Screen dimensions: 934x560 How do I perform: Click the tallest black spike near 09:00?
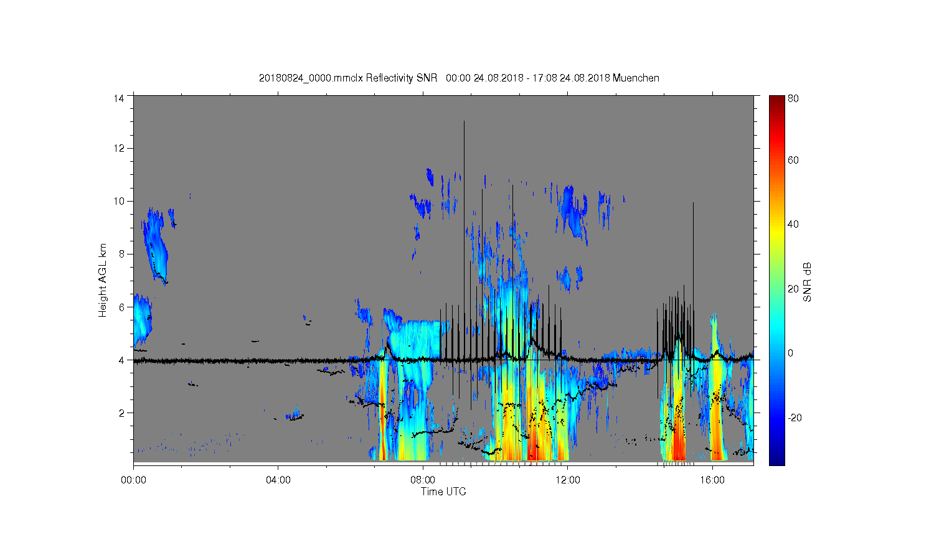click(x=464, y=240)
